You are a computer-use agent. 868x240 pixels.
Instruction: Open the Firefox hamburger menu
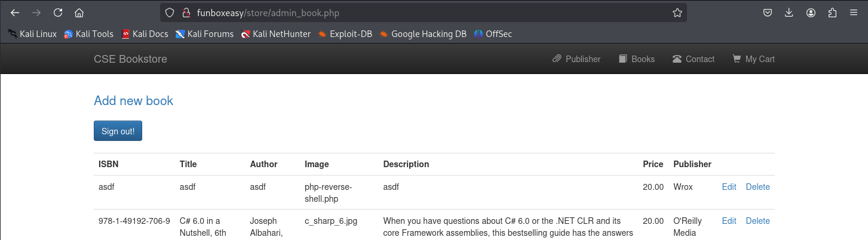click(x=853, y=13)
